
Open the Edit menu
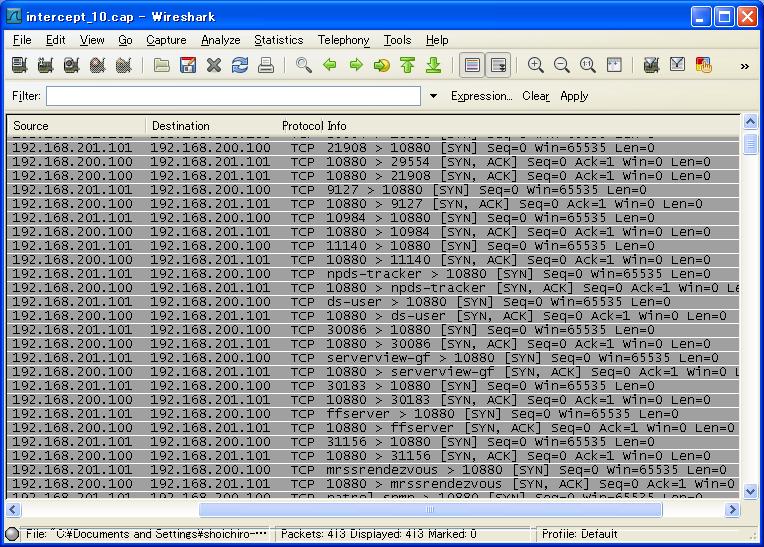point(55,40)
